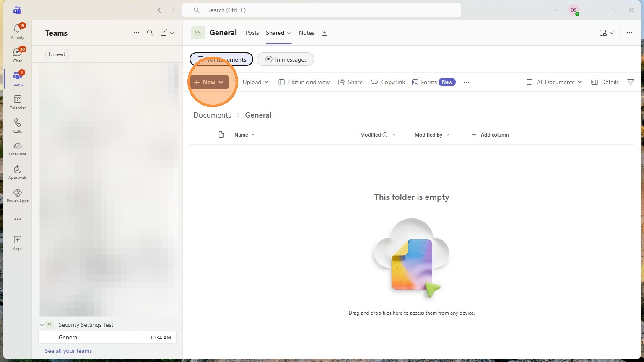Expand the New item dropdown

(209, 82)
